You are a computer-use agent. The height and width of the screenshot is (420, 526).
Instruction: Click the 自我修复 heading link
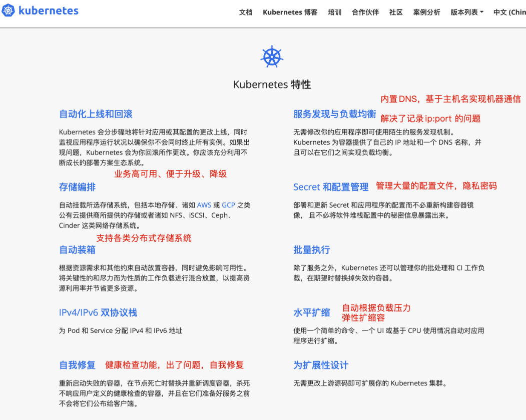click(77, 365)
